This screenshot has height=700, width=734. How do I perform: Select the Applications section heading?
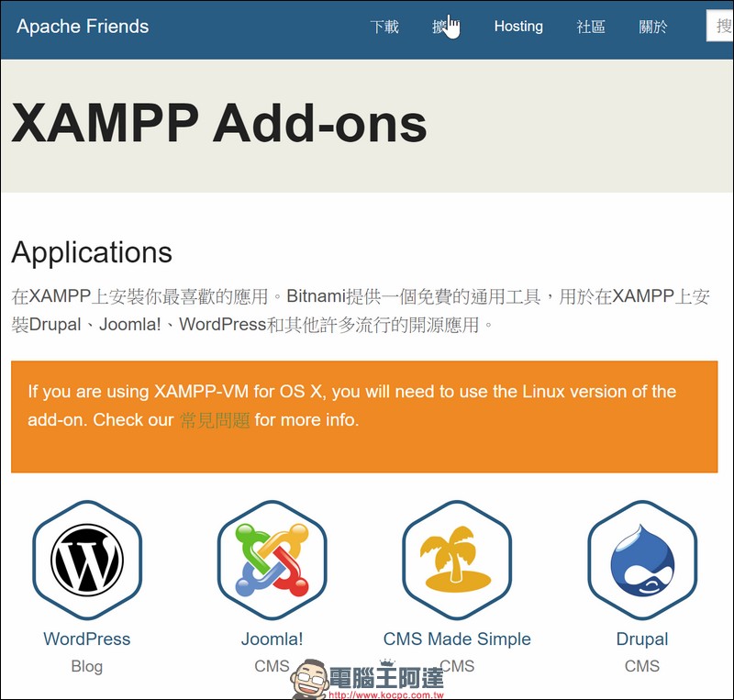(x=92, y=253)
